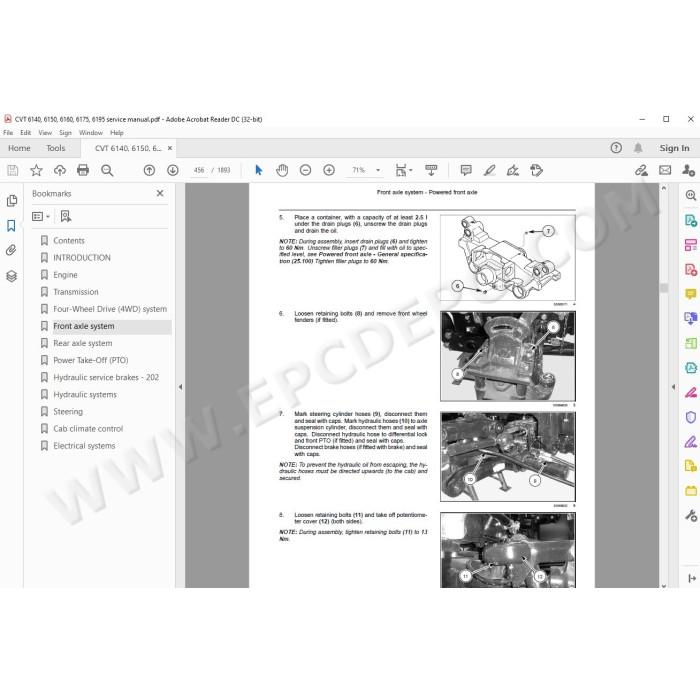Open Rear axle system bookmark
700x700 pixels.
click(x=83, y=343)
